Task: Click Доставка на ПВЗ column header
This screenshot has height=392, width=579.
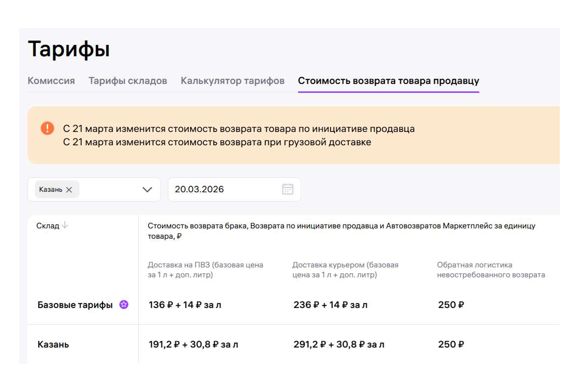Action: point(205,270)
